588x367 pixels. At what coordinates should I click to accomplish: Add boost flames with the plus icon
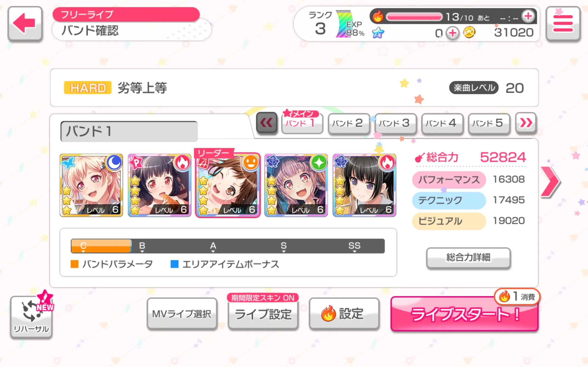[528, 17]
